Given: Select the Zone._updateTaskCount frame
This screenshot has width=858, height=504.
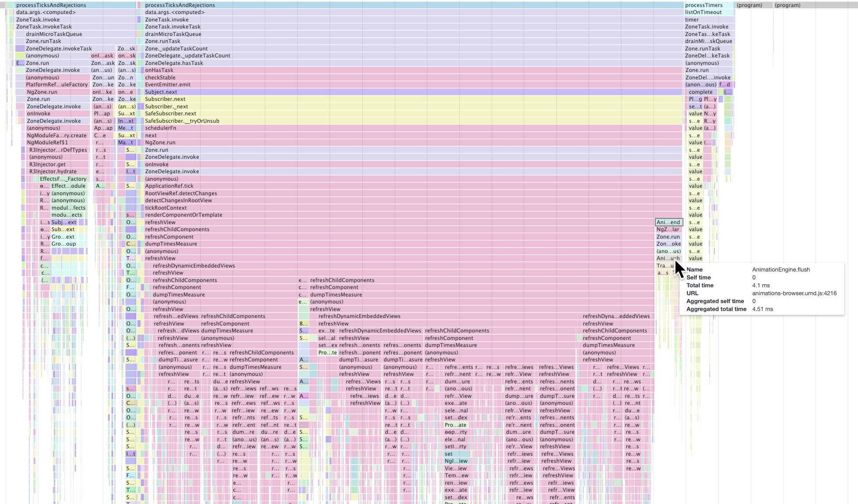Looking at the screenshot, I should [x=413, y=49].
